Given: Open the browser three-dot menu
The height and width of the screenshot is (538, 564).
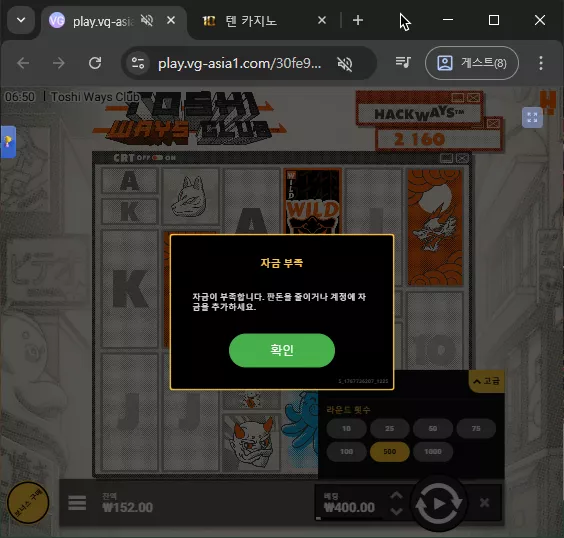Looking at the screenshot, I should click(541, 63).
